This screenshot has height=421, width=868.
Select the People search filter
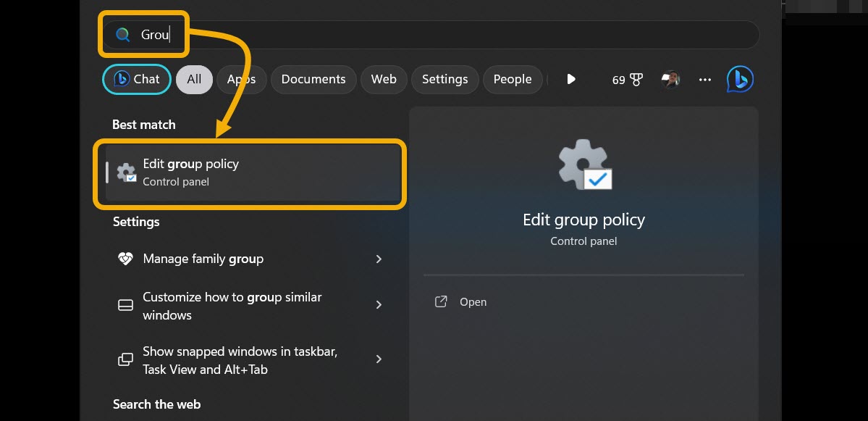(513, 79)
